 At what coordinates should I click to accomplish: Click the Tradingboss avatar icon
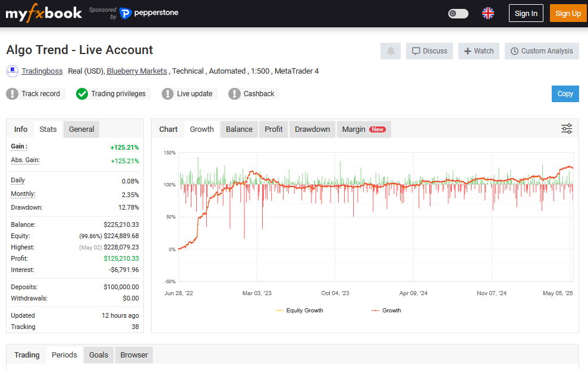(12, 71)
